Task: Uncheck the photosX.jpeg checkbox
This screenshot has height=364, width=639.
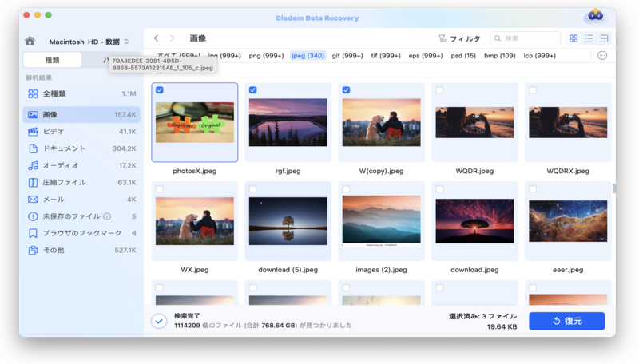Action: (160, 90)
